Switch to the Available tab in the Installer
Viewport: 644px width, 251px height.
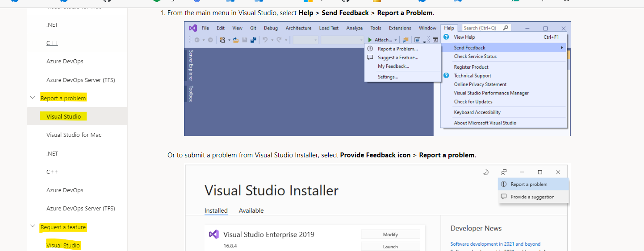[x=251, y=210]
